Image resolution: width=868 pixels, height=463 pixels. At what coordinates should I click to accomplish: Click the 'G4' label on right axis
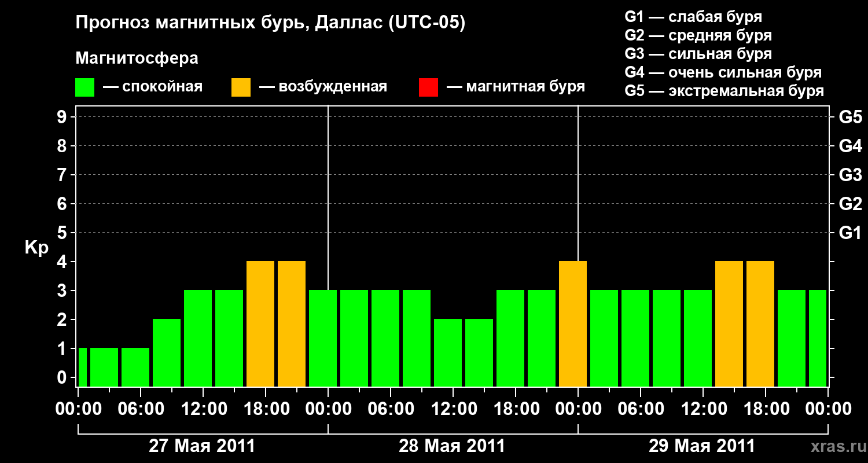click(x=851, y=146)
